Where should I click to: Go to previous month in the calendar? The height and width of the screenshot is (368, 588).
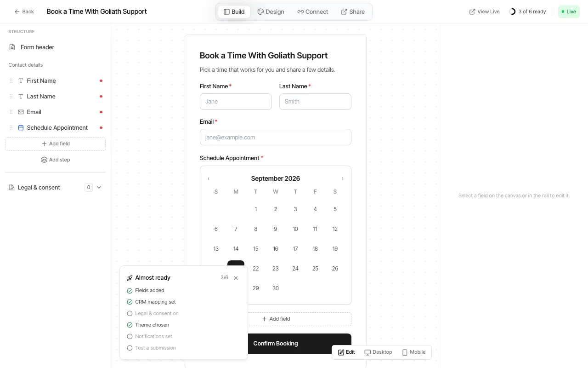tap(209, 178)
